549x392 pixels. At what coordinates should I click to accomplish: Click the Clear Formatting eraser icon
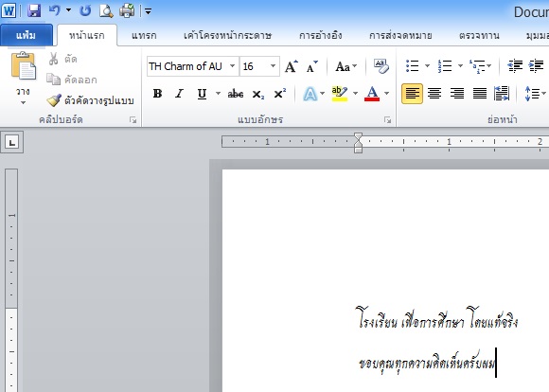(x=381, y=66)
